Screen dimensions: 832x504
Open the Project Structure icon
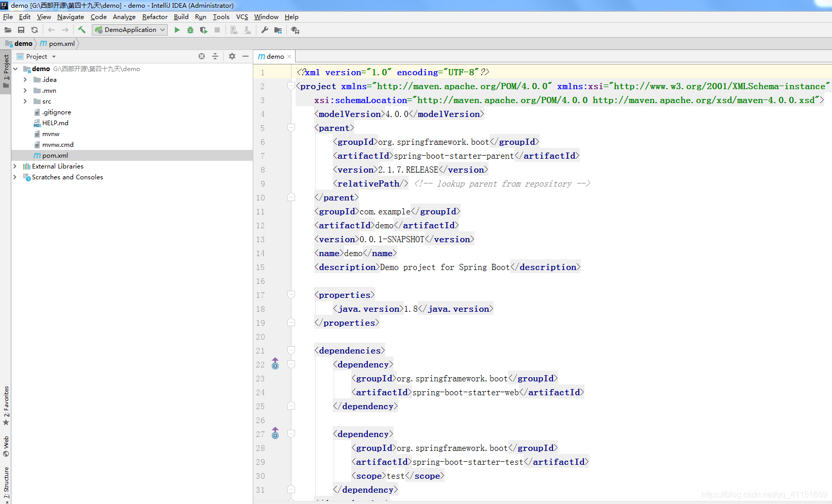[278, 30]
